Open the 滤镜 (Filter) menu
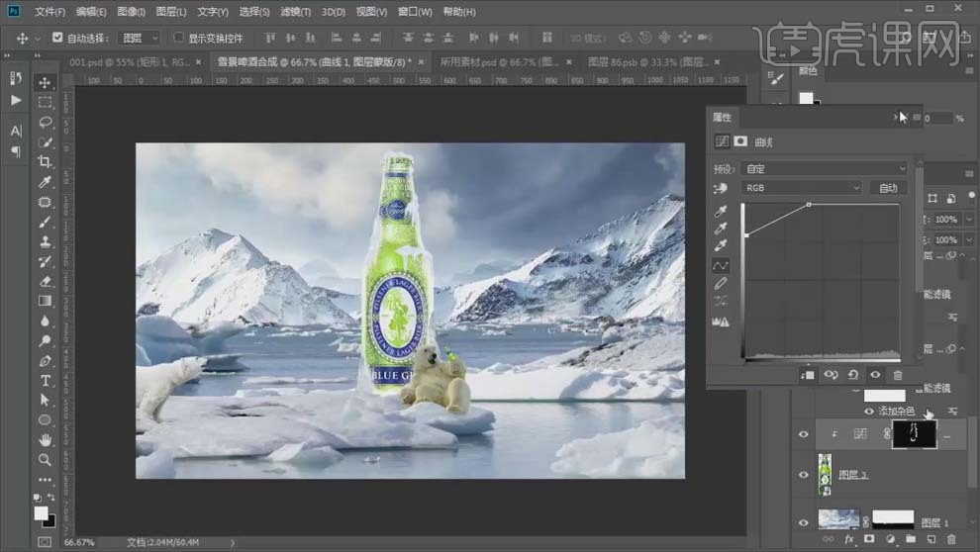This screenshot has height=552, width=980. (294, 12)
